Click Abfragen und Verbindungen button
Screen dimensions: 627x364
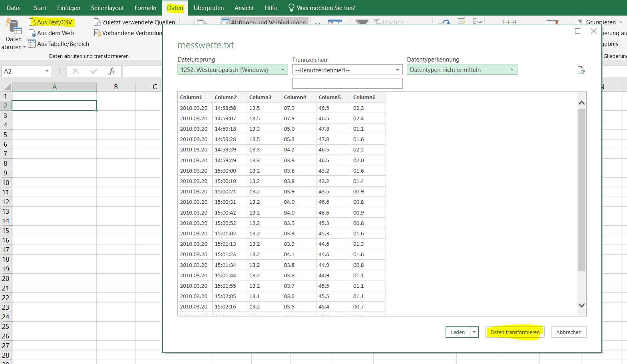(264, 22)
